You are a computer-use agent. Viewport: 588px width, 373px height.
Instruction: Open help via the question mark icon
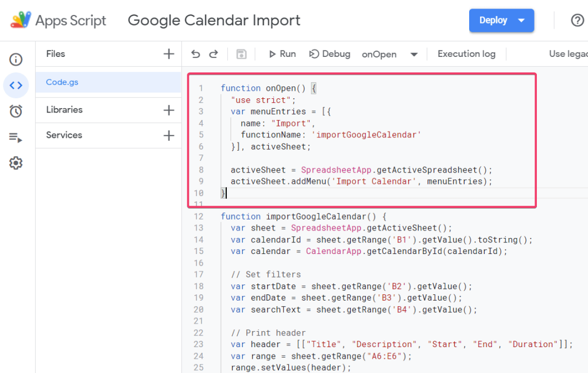pyautogui.click(x=577, y=20)
